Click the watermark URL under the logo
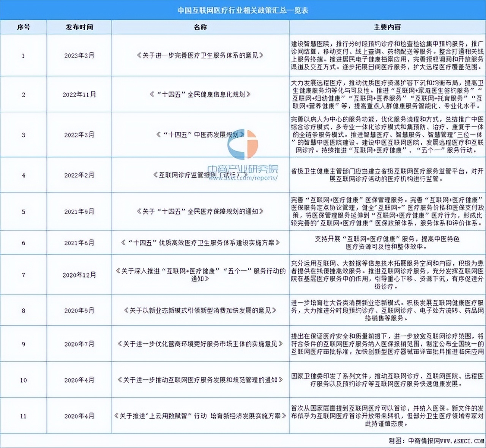This screenshot has width=486, height=448. click(243, 178)
